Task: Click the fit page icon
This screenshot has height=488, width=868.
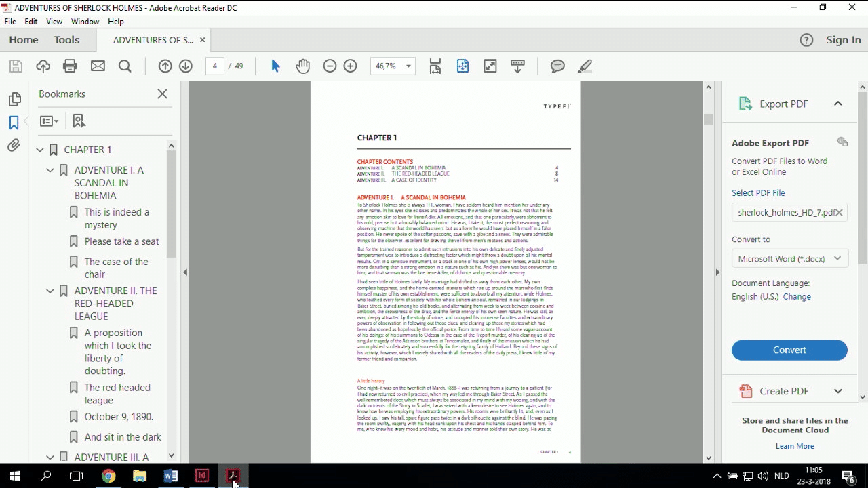Action: pyautogui.click(x=462, y=66)
